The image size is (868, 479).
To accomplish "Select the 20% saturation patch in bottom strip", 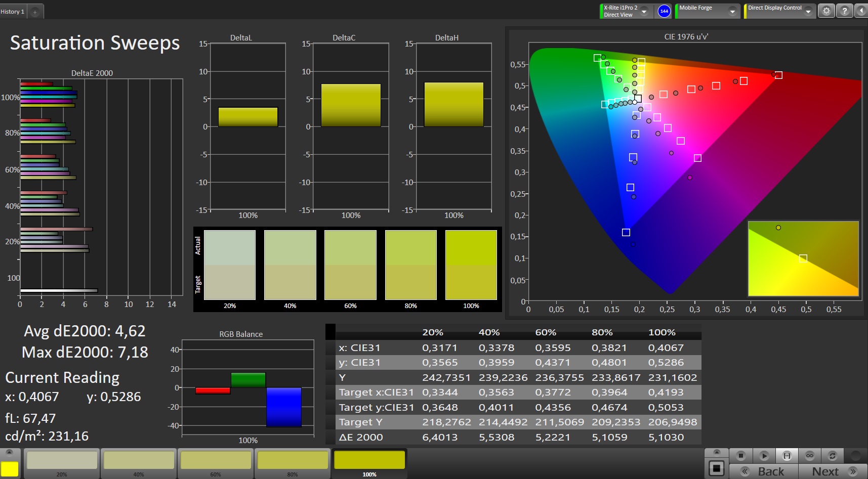I will (x=62, y=463).
